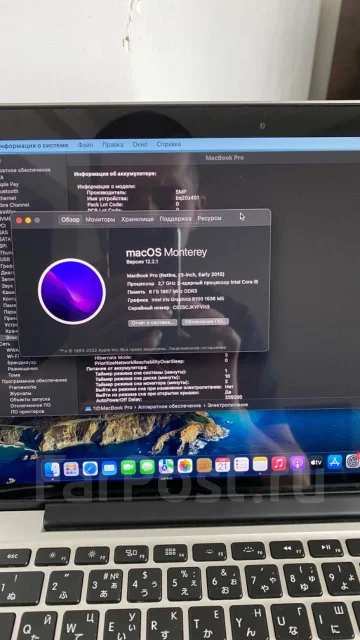The width and height of the screenshot is (360, 640).
Task: Select Frameworks in the sidebar
Action: (x=23, y=387)
